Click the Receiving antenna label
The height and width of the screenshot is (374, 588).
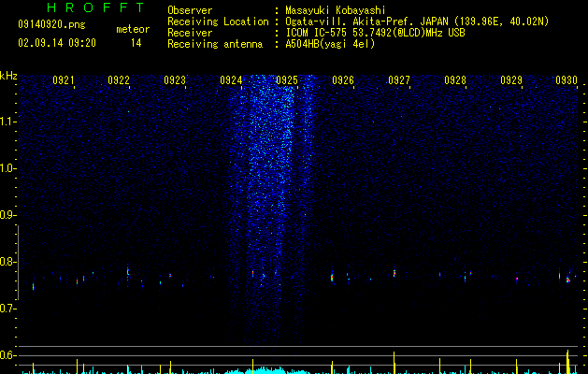click(215, 44)
